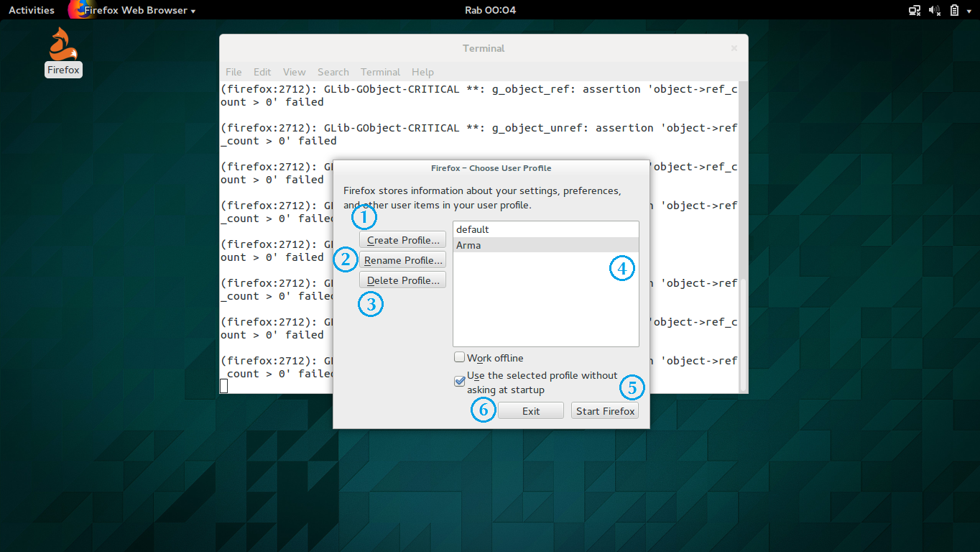Click the battery status icon in top bar
Image resolution: width=980 pixels, height=552 pixels.
point(954,10)
